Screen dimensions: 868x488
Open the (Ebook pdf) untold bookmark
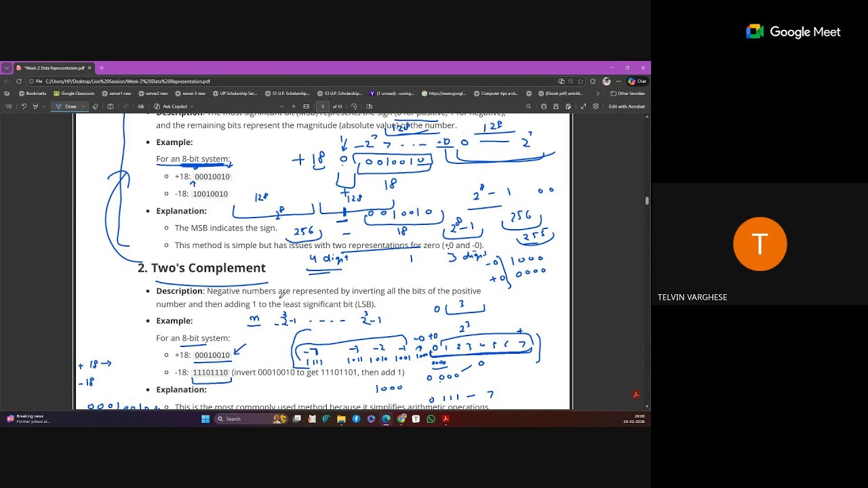pyautogui.click(x=560, y=94)
